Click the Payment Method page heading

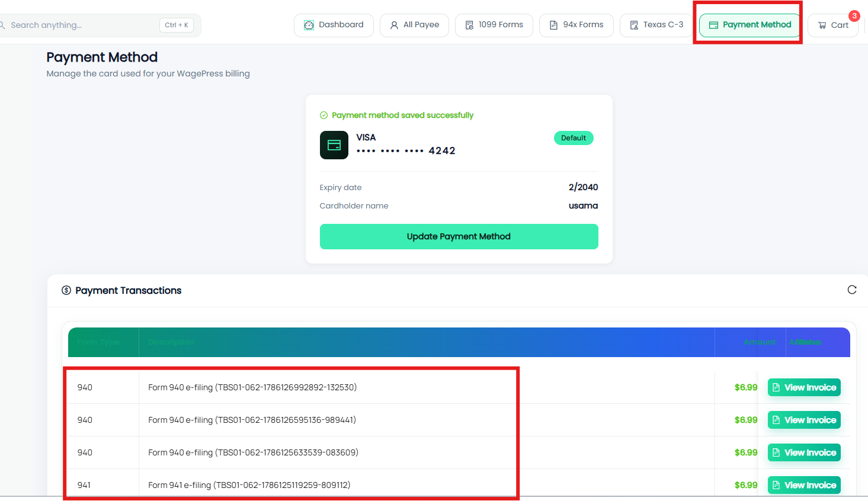pos(102,57)
